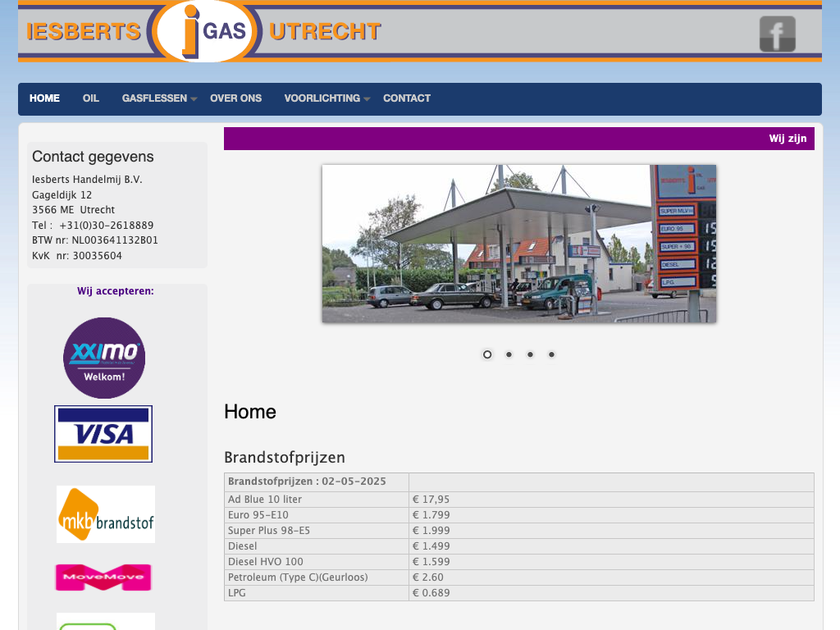Viewport: 840px width, 630px height.
Task: Click the XXImo Welkom logo
Action: (x=104, y=358)
